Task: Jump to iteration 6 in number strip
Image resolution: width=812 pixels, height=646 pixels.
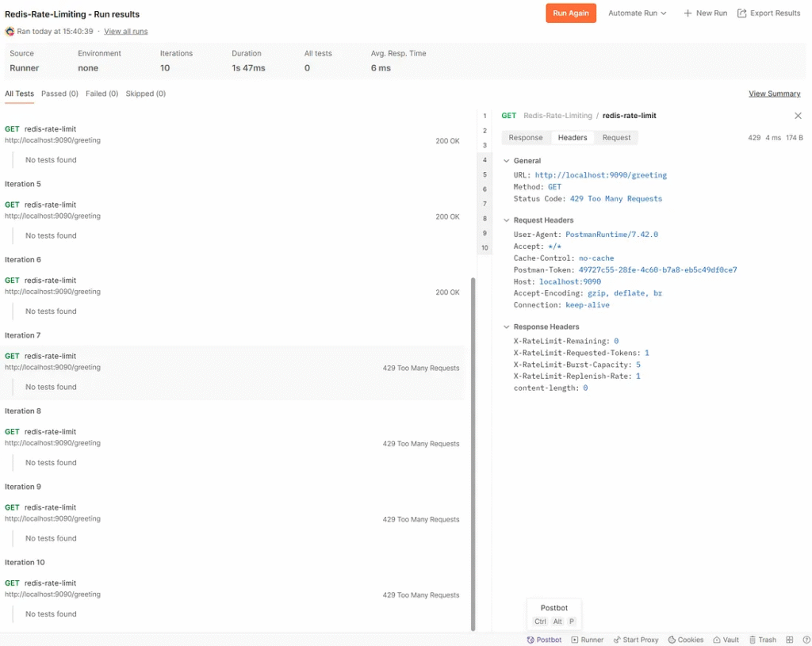Action: click(x=485, y=189)
